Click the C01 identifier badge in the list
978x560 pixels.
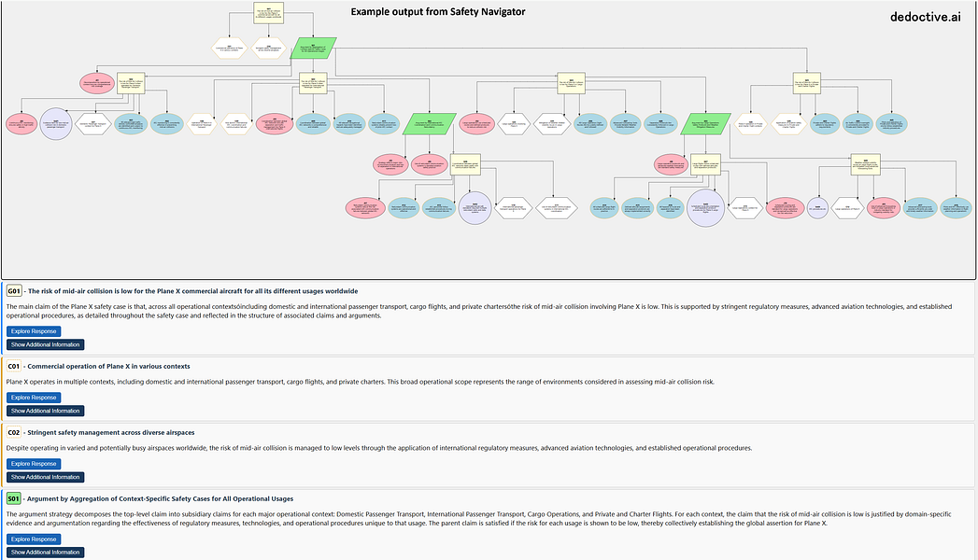coord(14,366)
